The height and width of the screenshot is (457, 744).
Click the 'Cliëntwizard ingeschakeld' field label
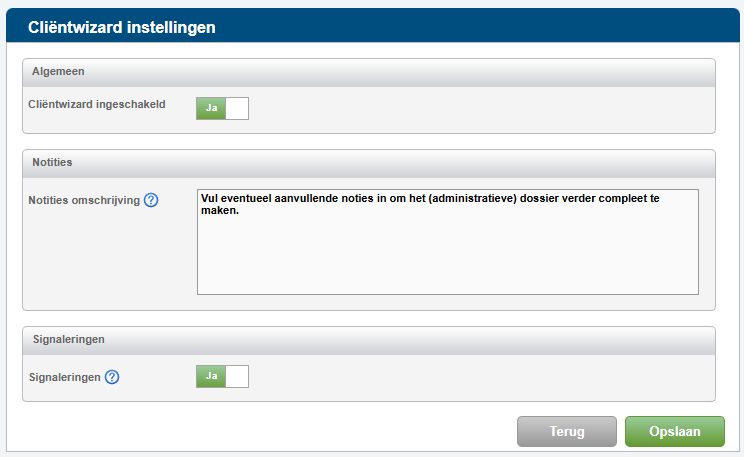[97, 104]
